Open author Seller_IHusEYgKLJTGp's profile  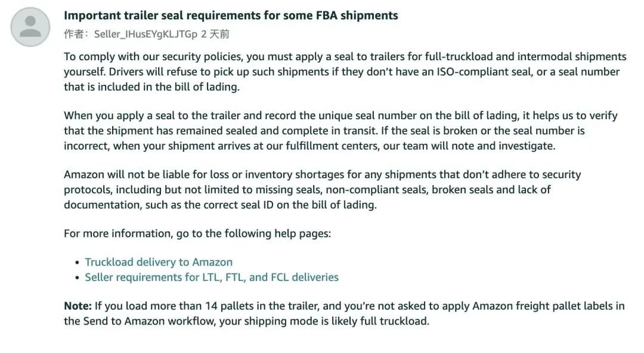click(x=146, y=34)
